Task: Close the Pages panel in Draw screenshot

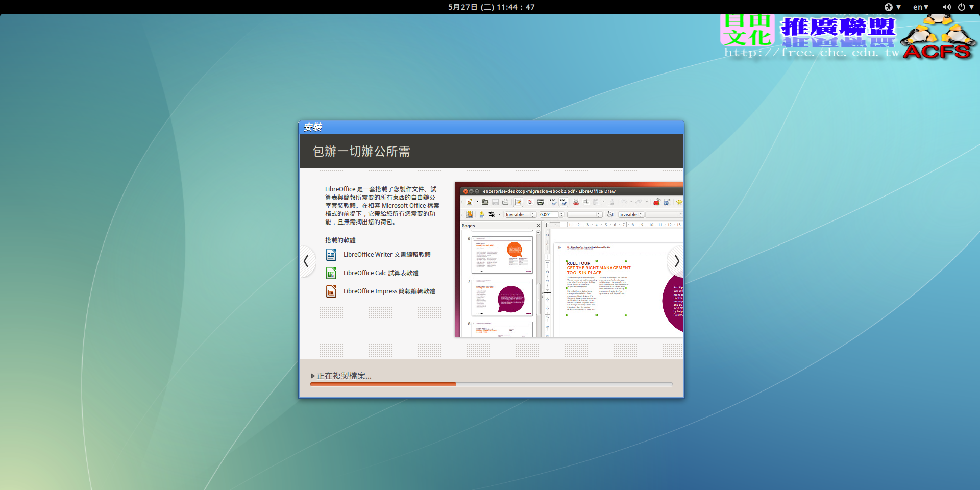Action: (538, 225)
